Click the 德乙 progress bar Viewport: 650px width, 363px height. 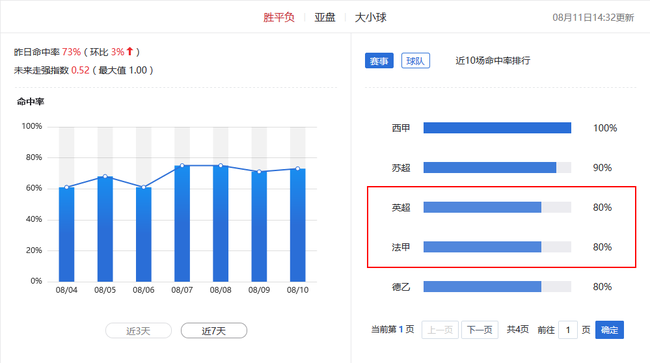coord(497,287)
